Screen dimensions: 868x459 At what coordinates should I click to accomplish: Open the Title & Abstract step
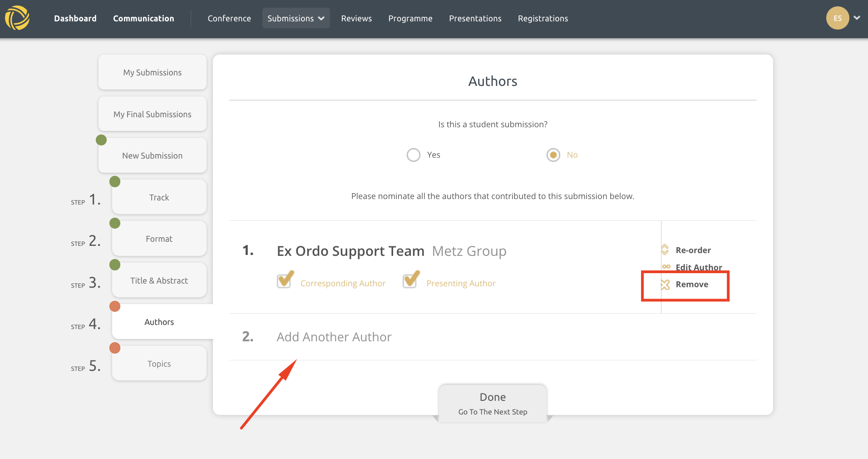[159, 280]
